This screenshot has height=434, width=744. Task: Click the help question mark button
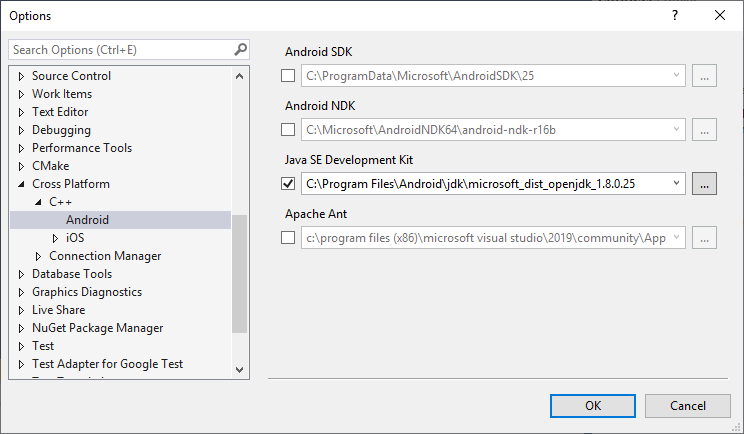coord(675,16)
